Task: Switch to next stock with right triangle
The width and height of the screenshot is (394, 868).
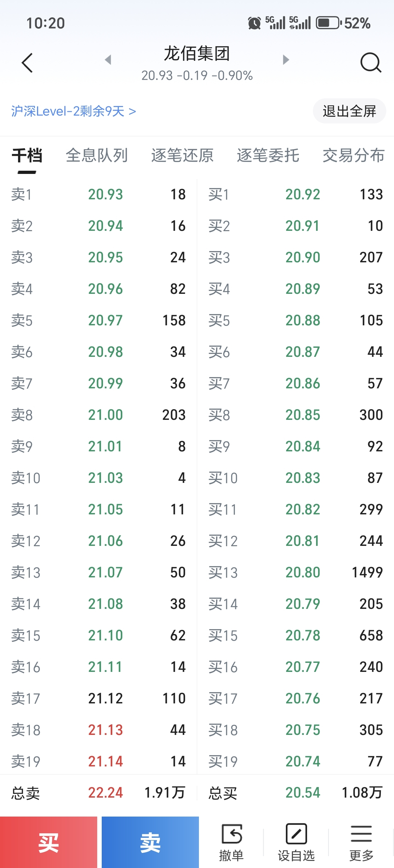Action: pyautogui.click(x=286, y=60)
